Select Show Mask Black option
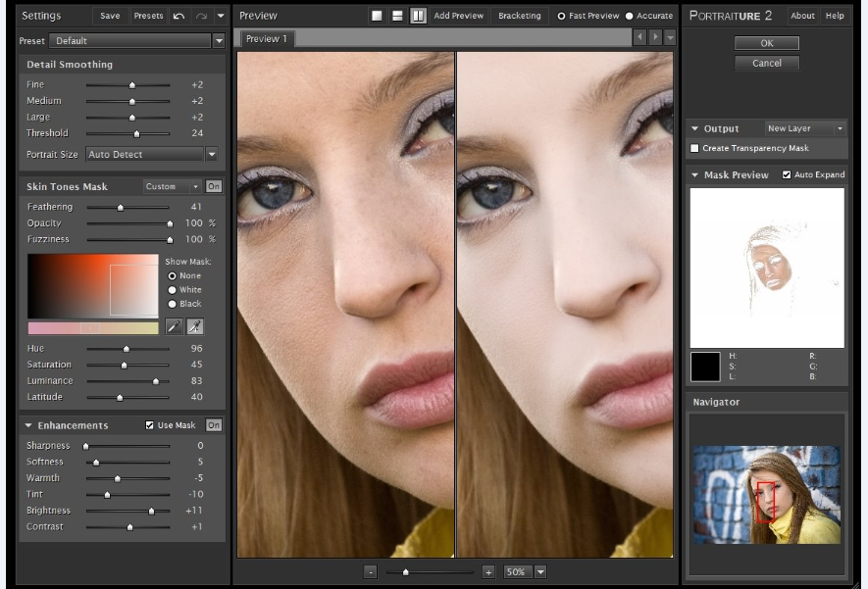 click(173, 304)
